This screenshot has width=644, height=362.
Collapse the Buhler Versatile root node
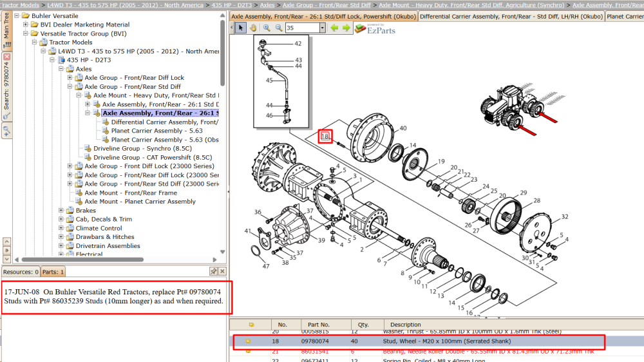pyautogui.click(x=17, y=15)
